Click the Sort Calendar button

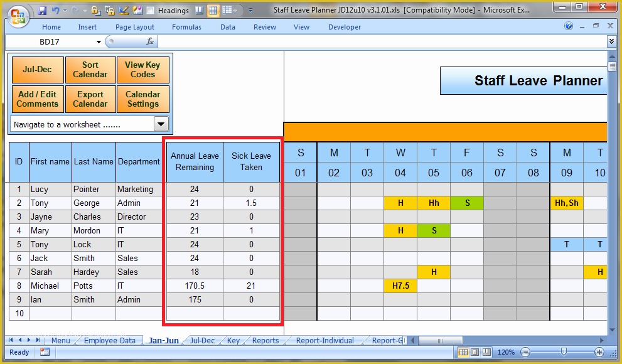90,69
